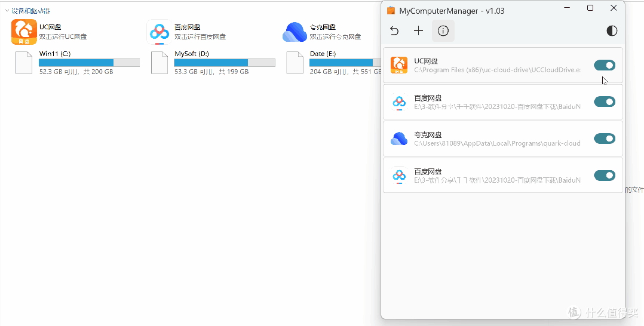Maximize the MyComputerManager window

click(590, 8)
